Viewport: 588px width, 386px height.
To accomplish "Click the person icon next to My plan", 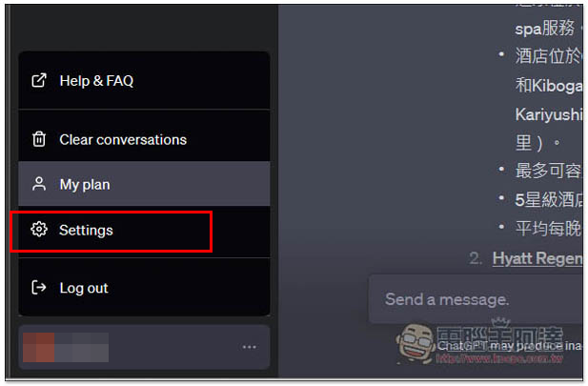I will 39,184.
